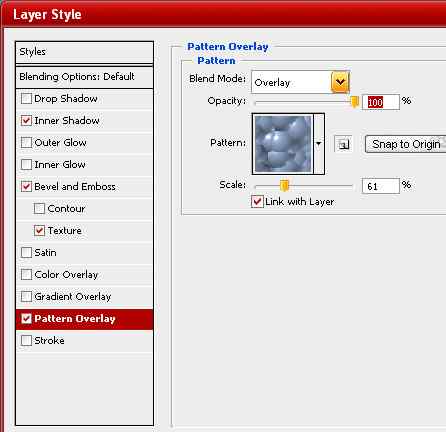Enable the Outer Glow checkbox
The image size is (446, 432).
pos(26,142)
